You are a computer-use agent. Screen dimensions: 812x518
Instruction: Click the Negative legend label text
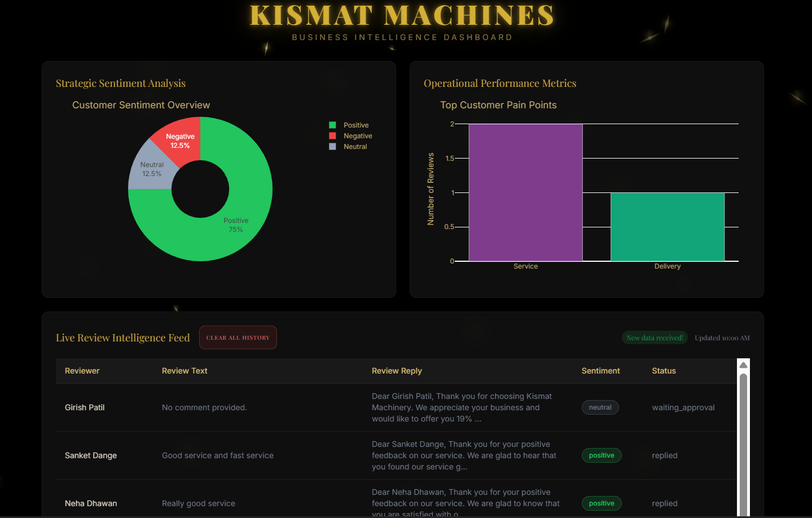[x=358, y=136]
